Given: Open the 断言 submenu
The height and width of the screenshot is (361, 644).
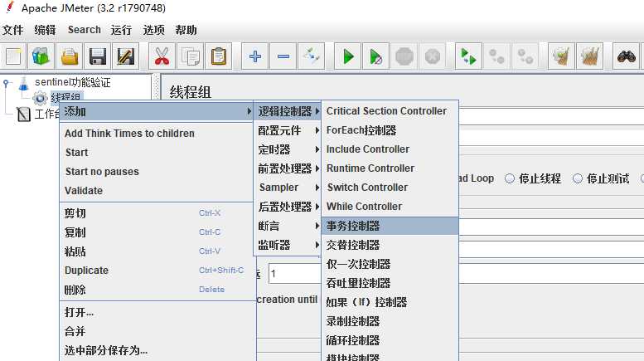Looking at the screenshot, I should click(x=287, y=226).
